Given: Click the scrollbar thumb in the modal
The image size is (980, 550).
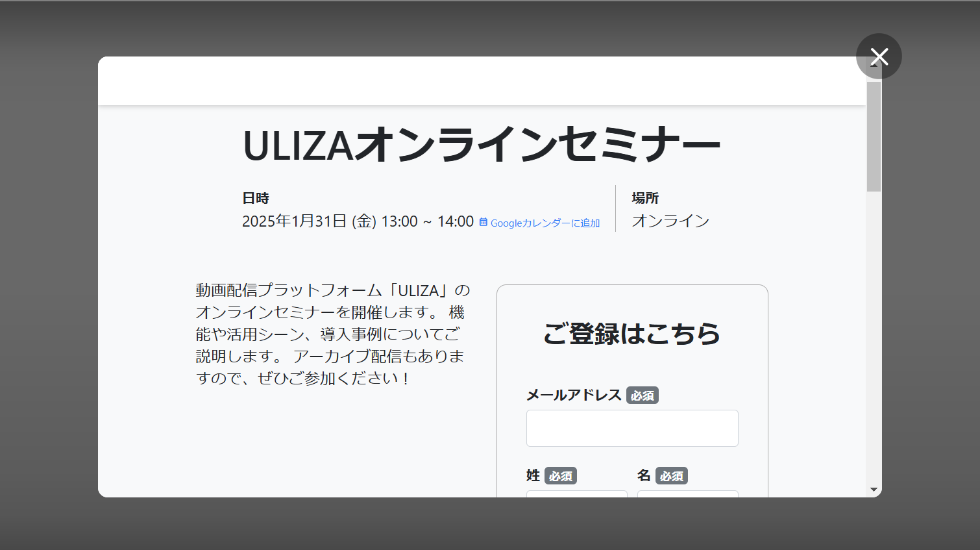Looking at the screenshot, I should [874, 136].
